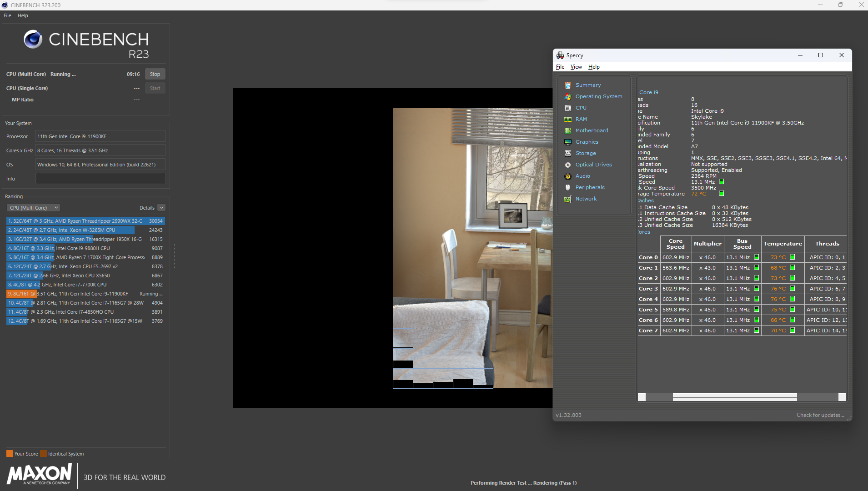
Task: Click the Threads column header in Speccy
Action: tap(827, 244)
